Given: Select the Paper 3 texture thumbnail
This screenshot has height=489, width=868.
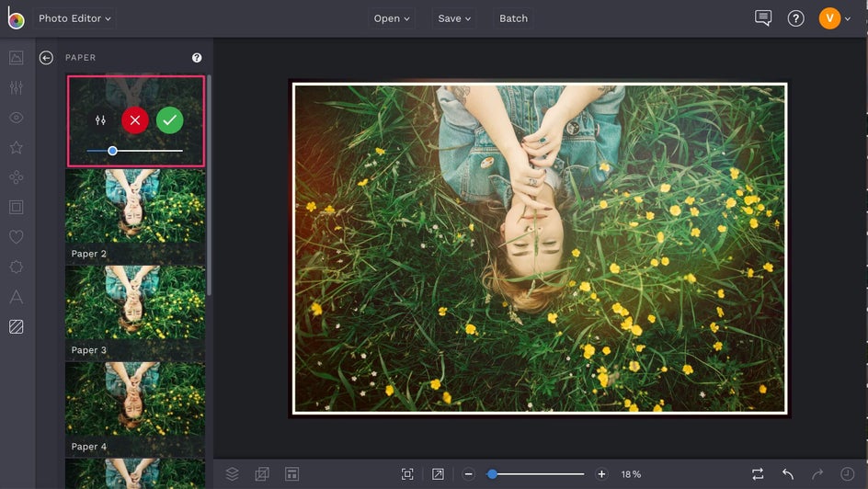Looking at the screenshot, I should [x=135, y=311].
